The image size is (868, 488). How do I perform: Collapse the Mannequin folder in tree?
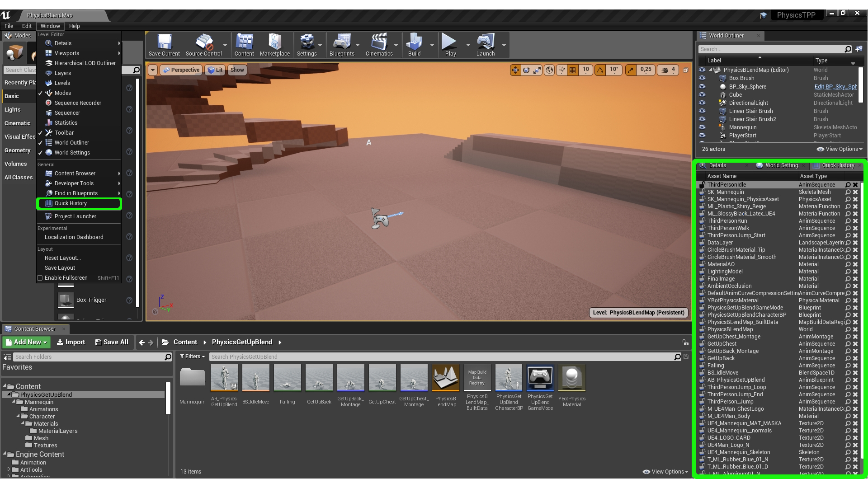click(14, 402)
